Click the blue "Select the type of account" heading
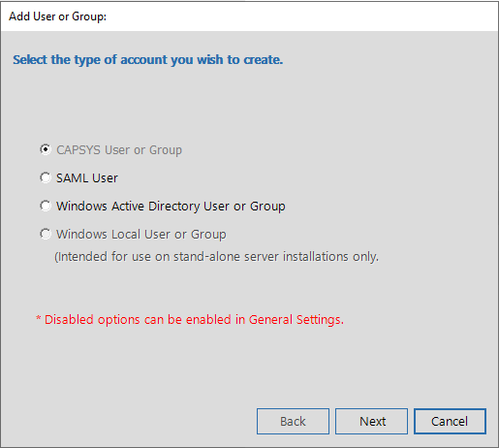Screen dimensions: 499x448 147,60
